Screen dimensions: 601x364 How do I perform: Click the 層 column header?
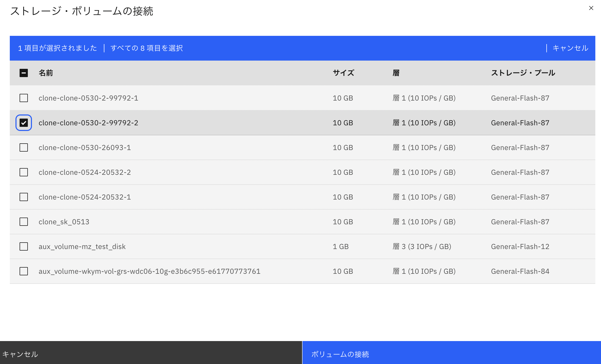[396, 73]
